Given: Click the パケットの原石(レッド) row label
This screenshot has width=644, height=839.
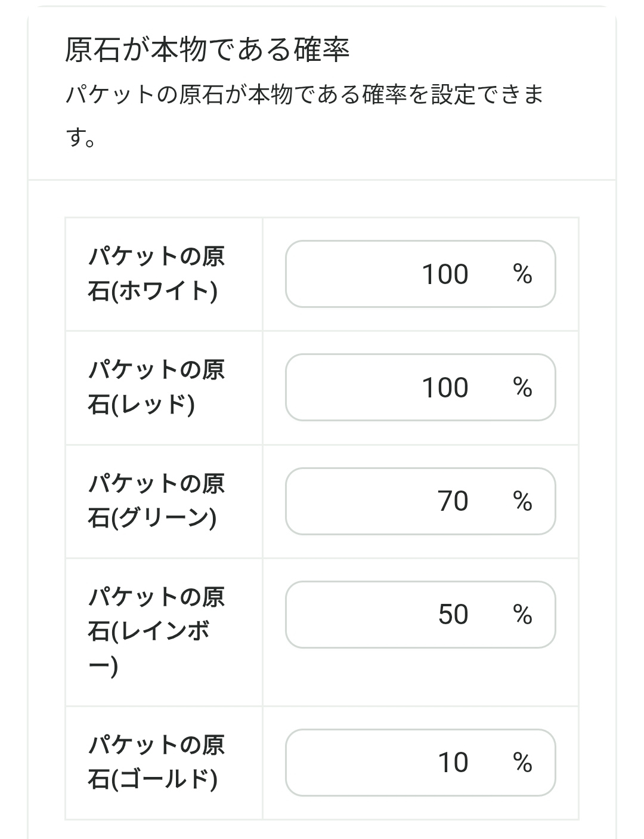Looking at the screenshot, I should point(156,387).
